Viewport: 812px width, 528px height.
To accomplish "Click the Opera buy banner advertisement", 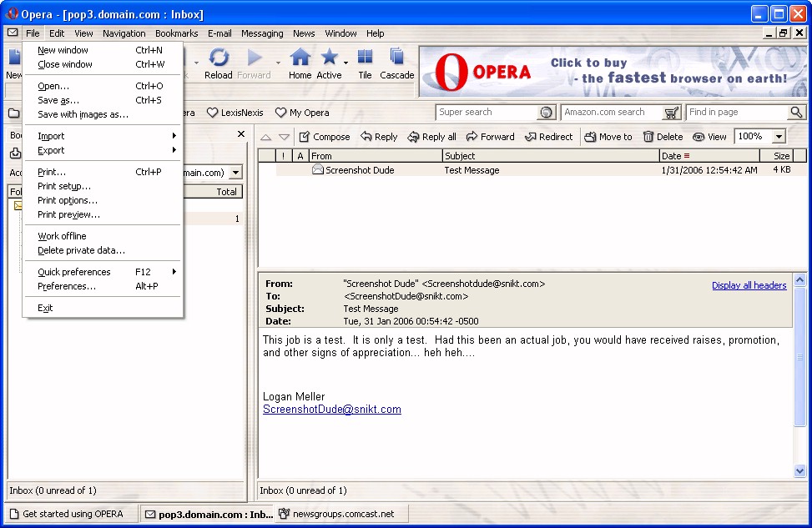I will click(613, 72).
